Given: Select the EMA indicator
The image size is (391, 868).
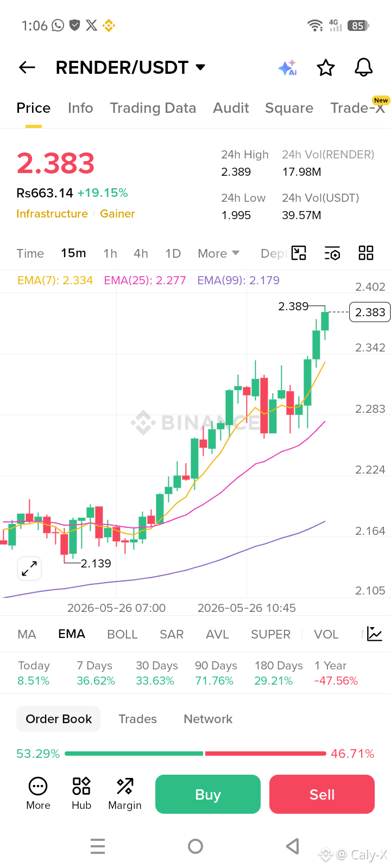Looking at the screenshot, I should (72, 634).
